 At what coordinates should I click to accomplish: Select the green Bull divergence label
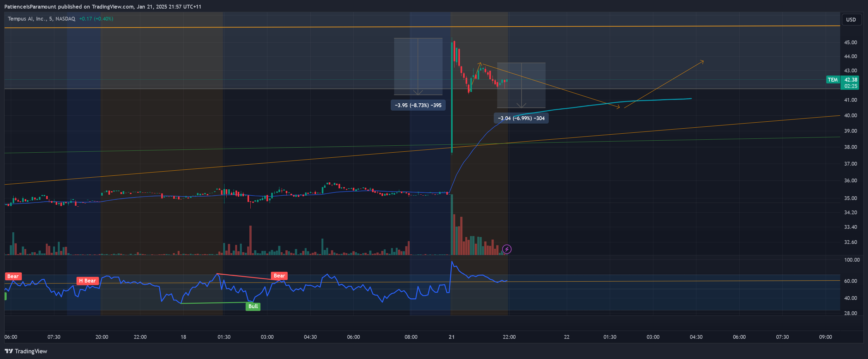[x=253, y=306]
